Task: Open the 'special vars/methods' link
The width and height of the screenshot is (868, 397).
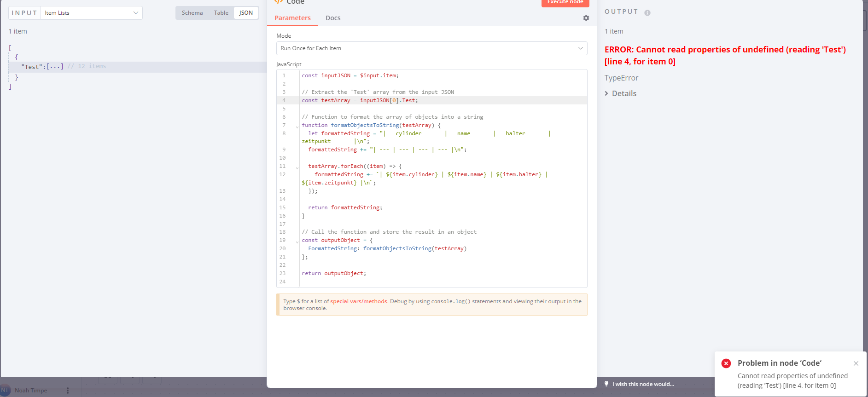Action: pyautogui.click(x=358, y=301)
